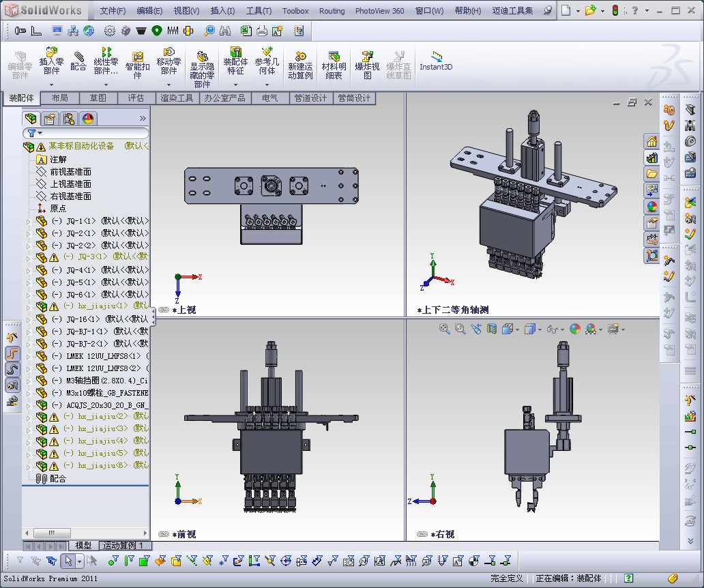Create New Motion Study (新建运动算例)
Screen dimensions: 704x588
[x=300, y=65]
